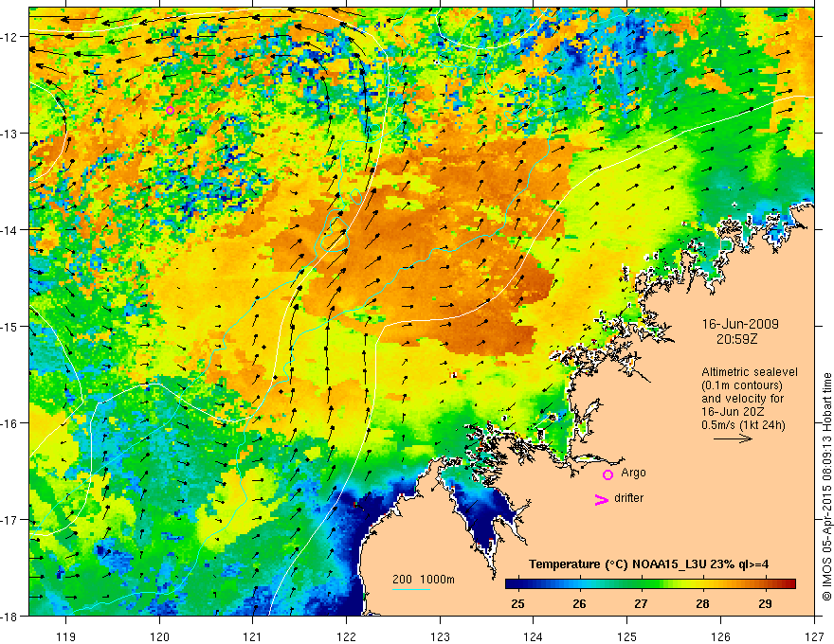Viewport: 834px width, 644px height.
Task: Click the '119' longitude axis label
Action: click(66, 636)
